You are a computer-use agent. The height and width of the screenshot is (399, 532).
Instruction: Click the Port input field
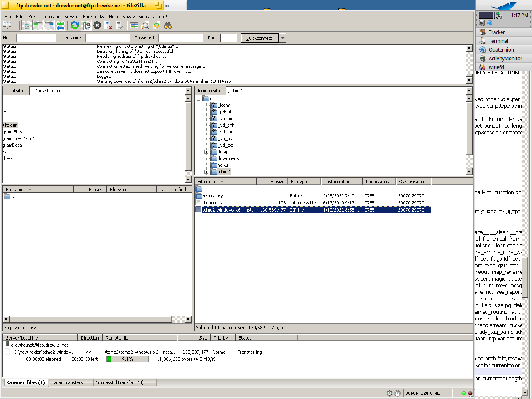click(x=228, y=38)
